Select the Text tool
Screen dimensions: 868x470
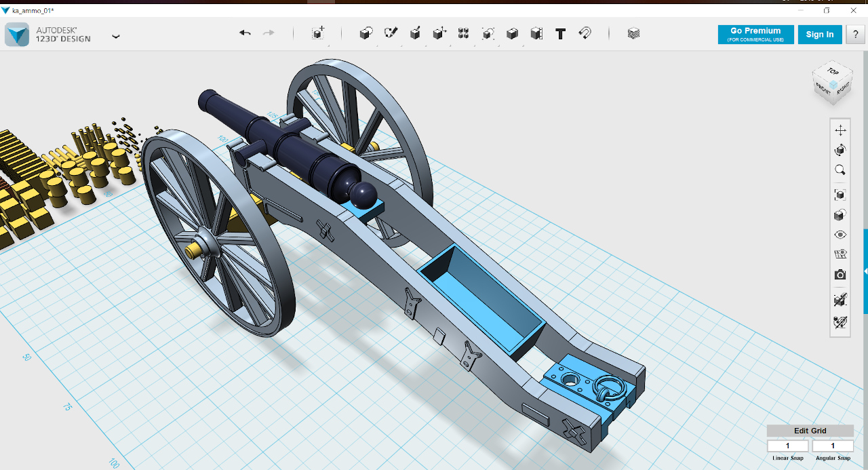tap(560, 33)
